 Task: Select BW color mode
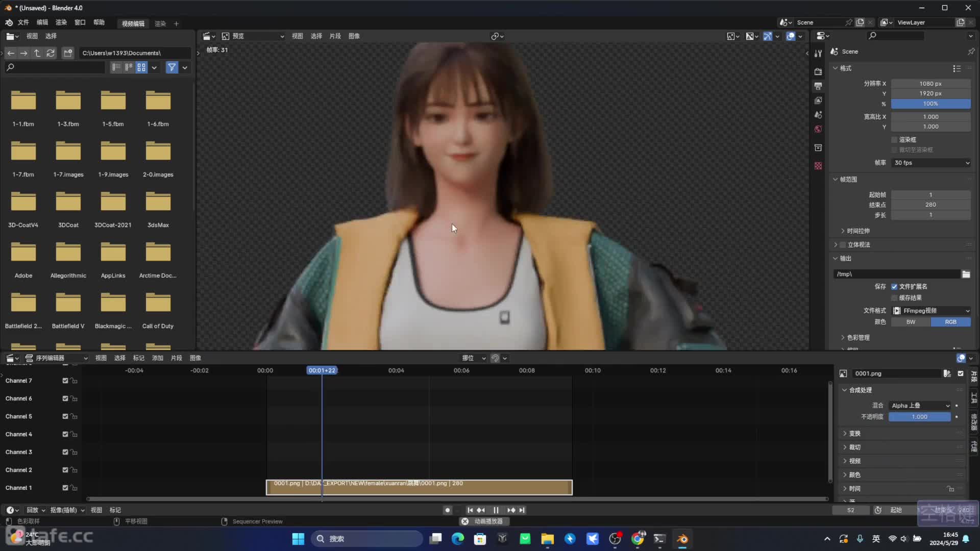tap(911, 322)
